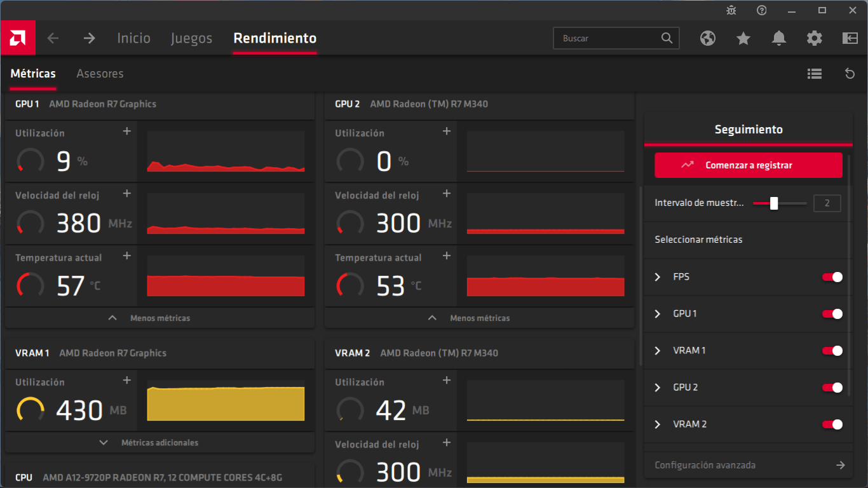868x488 pixels.
Task: Select the Métricas subtab
Action: tap(33, 74)
